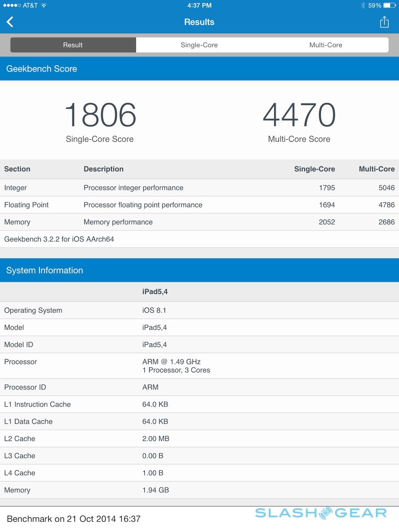Image resolution: width=399 pixels, height=532 pixels.
Task: Select the Integer performance row
Action: 199,188
